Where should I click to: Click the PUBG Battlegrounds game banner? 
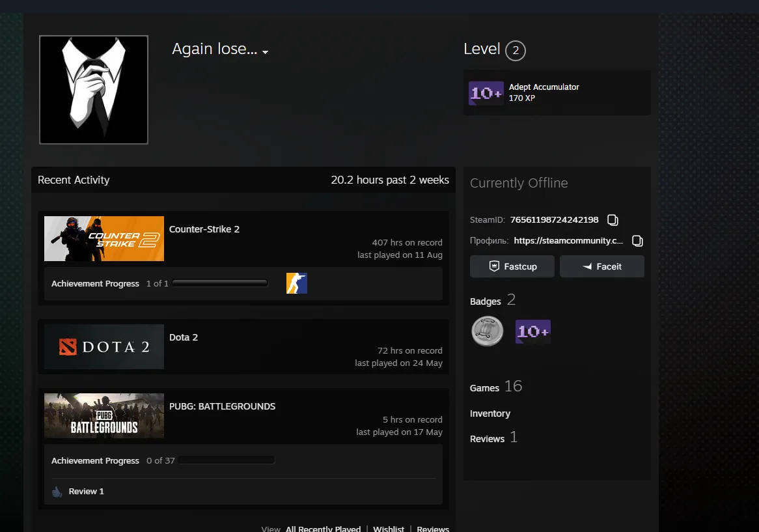(x=104, y=416)
